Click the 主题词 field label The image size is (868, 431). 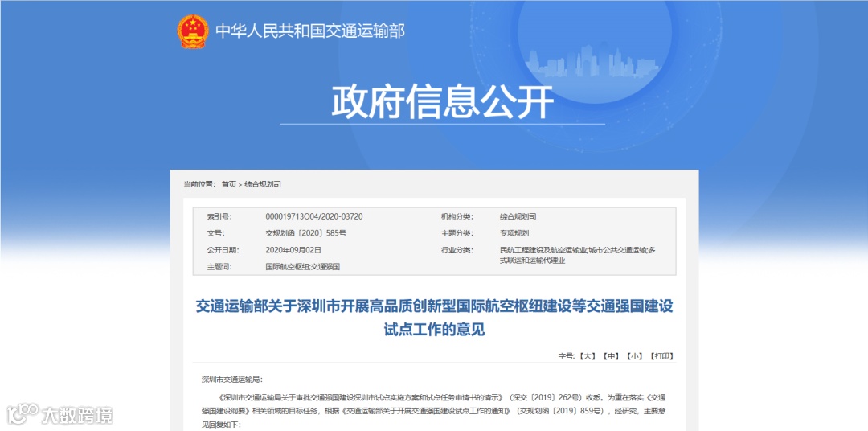(219, 266)
